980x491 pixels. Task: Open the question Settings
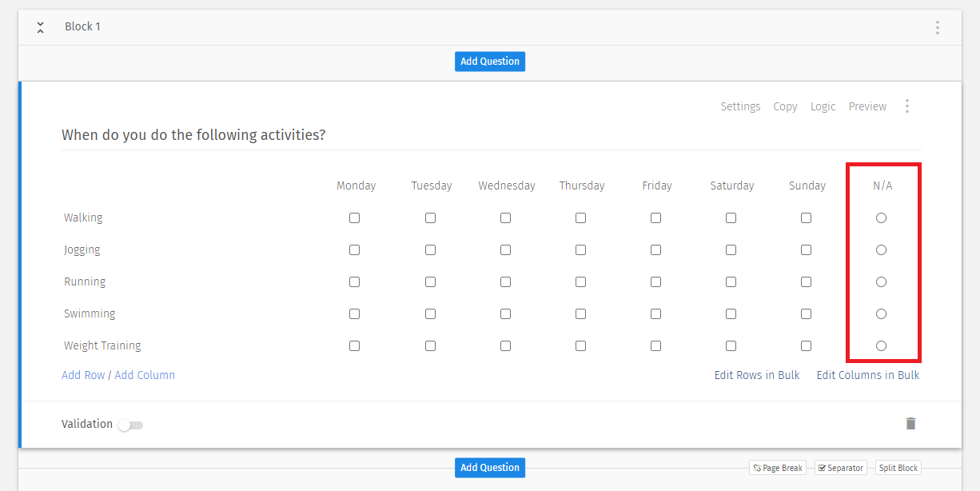click(739, 106)
